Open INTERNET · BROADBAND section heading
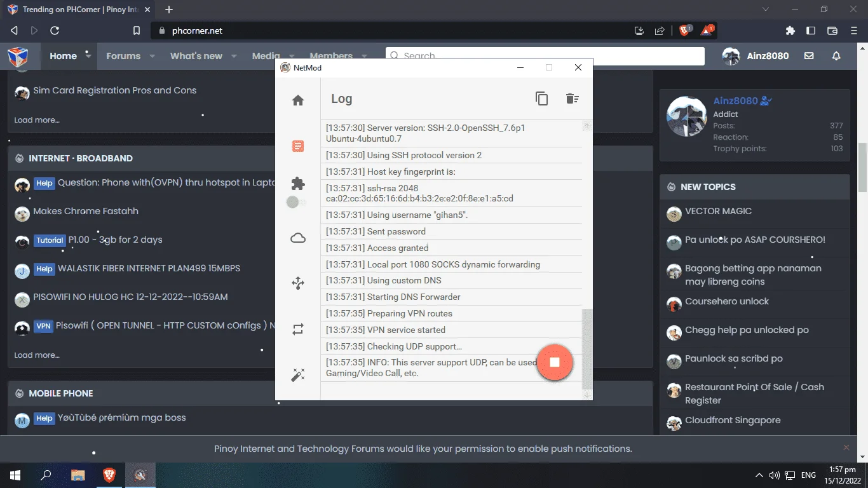 coord(81,158)
